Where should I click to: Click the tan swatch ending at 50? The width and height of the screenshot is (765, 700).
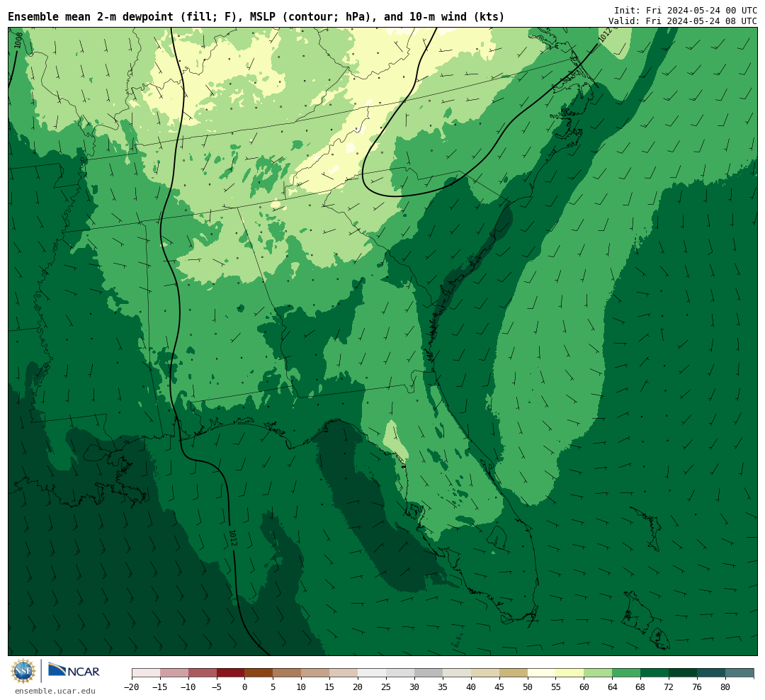pyautogui.click(x=514, y=673)
